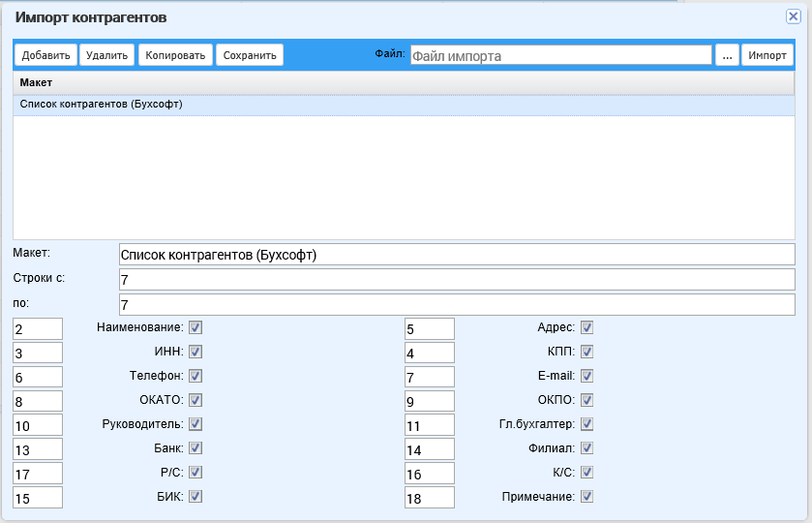The image size is (812, 523).
Task: Toggle the БИК checkbox
Action: pos(195,496)
